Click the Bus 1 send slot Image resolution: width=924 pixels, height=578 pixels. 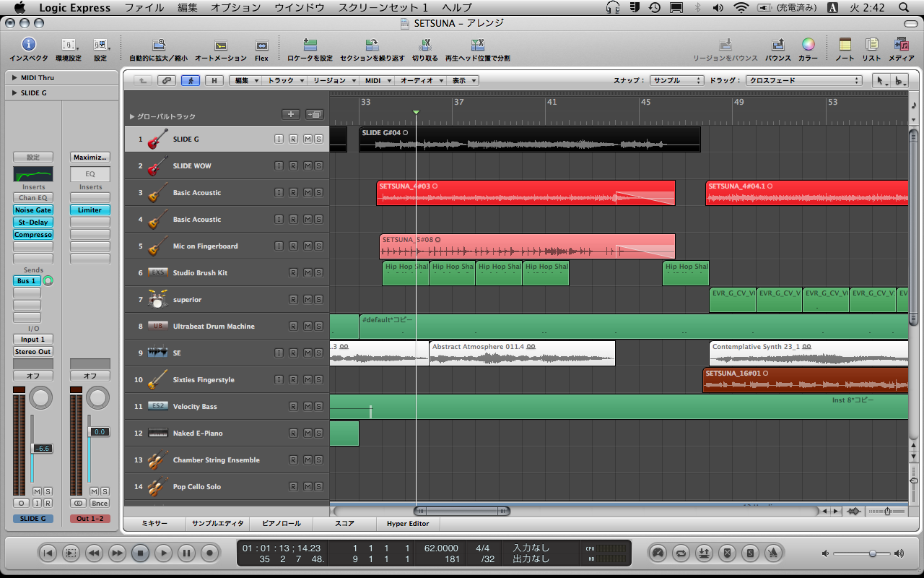(27, 280)
